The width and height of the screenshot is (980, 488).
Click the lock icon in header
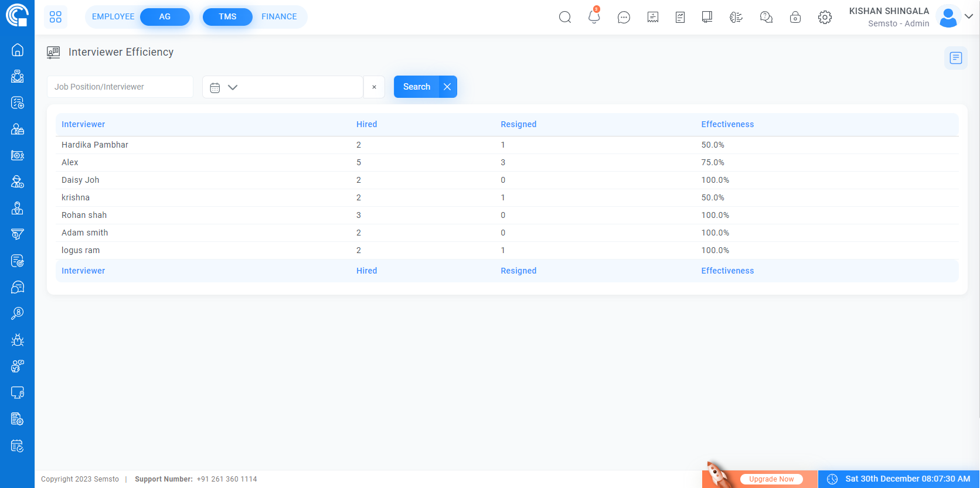coord(795,18)
